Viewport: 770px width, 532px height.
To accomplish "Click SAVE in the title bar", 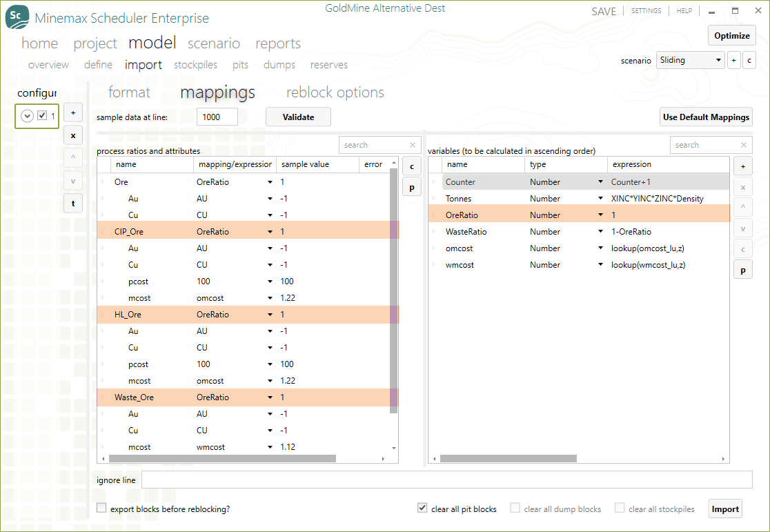I will 604,11.
